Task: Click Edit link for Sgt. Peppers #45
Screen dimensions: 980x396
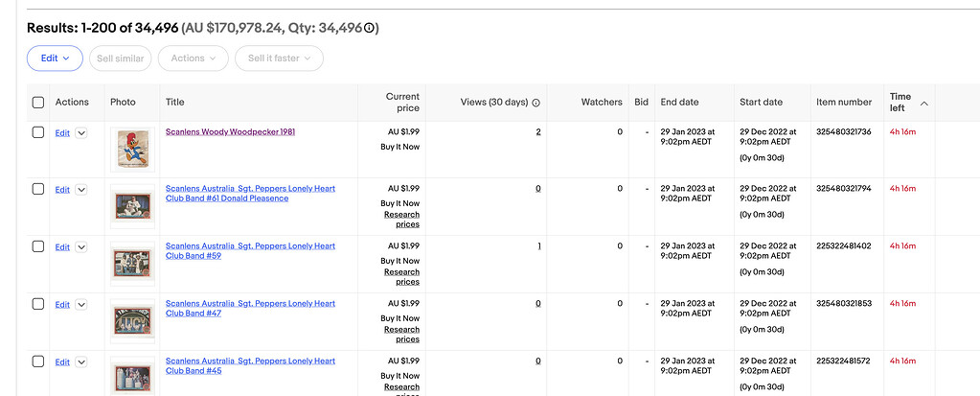Action: (x=62, y=362)
